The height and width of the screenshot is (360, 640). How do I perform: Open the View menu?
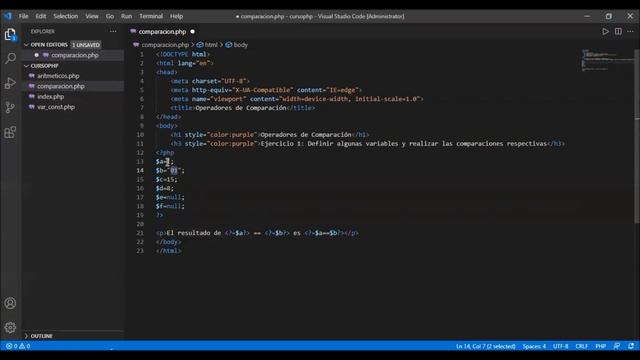pyautogui.click(x=92, y=16)
